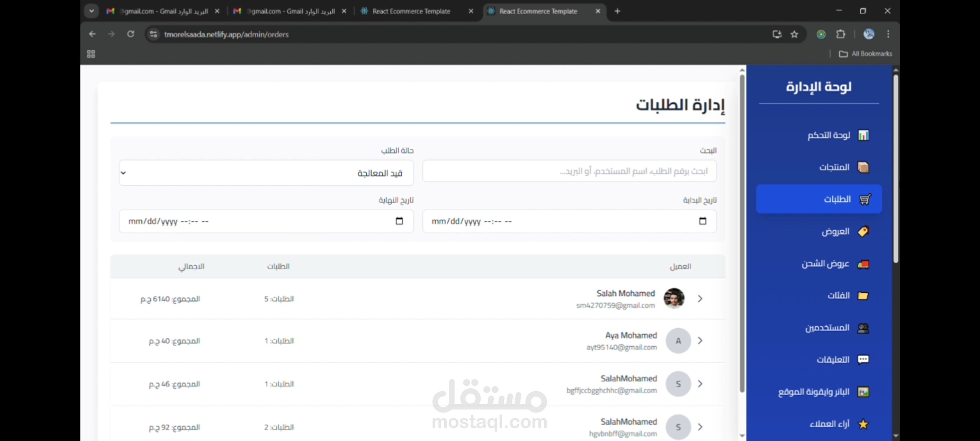The height and width of the screenshot is (441, 980).
Task: Click the products box icon in sidebar
Action: (863, 167)
